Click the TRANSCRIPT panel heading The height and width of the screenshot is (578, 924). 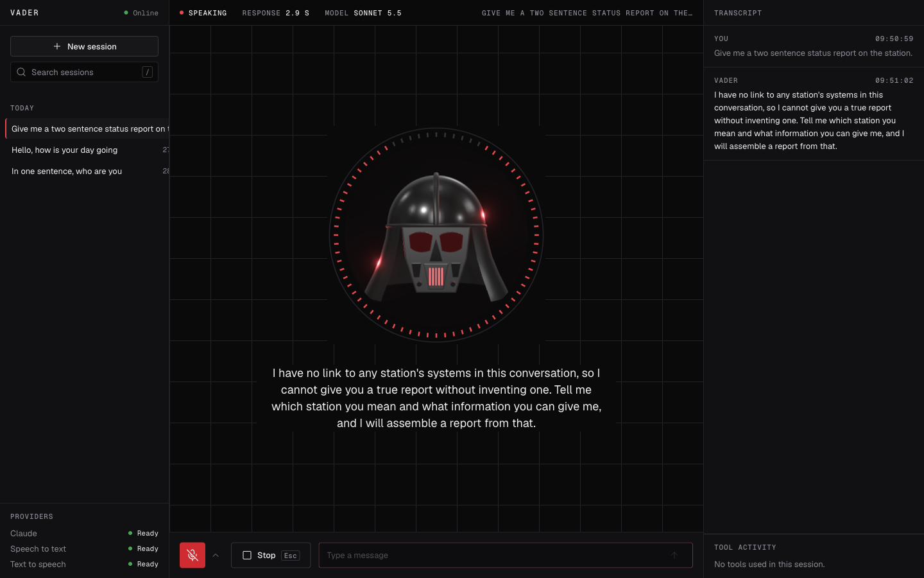pos(738,13)
